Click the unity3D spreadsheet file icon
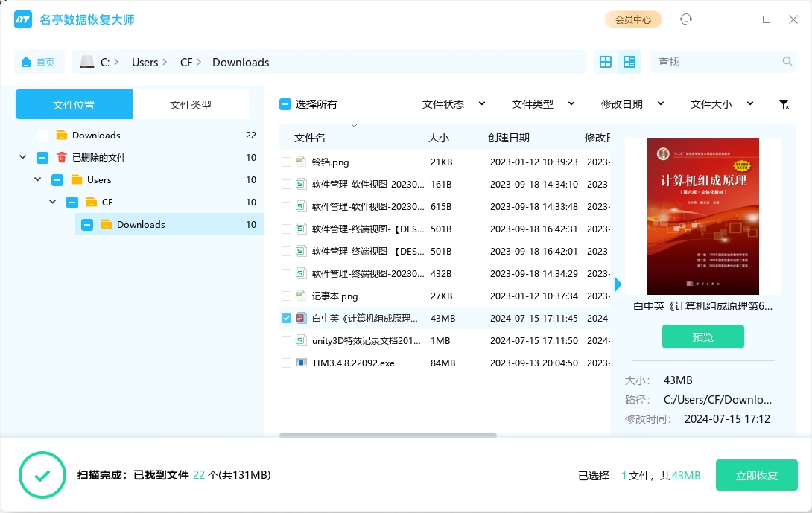Viewport: 812px width, 513px height. pyautogui.click(x=301, y=340)
